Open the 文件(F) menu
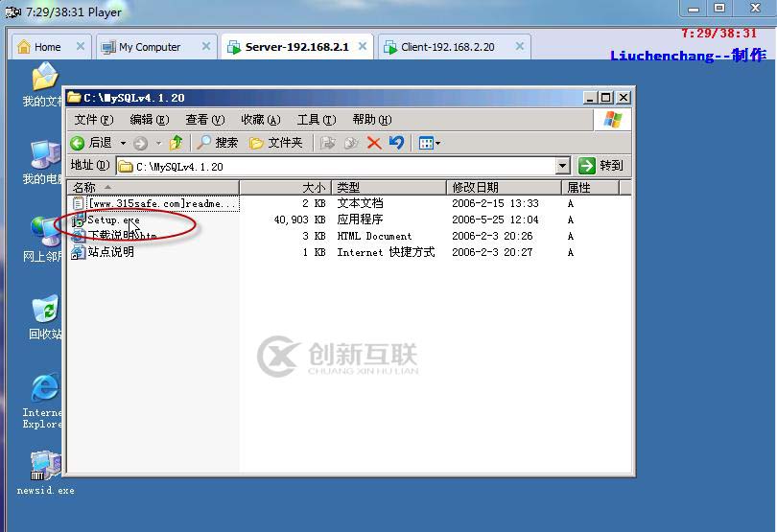 coord(94,120)
